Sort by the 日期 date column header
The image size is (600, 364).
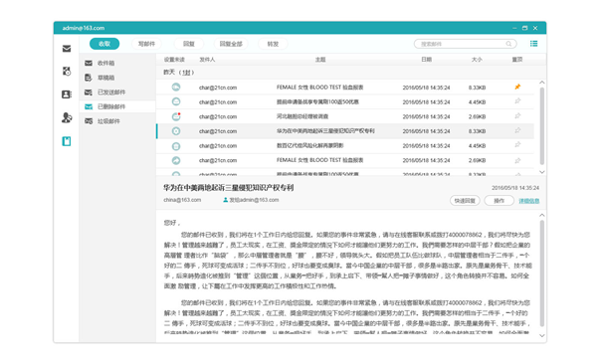click(426, 60)
